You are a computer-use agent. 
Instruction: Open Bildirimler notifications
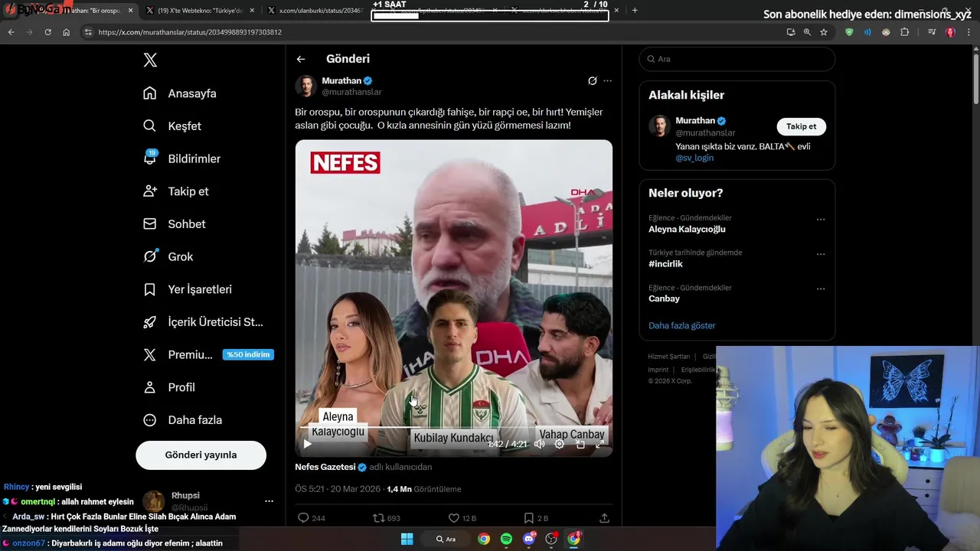point(181,158)
